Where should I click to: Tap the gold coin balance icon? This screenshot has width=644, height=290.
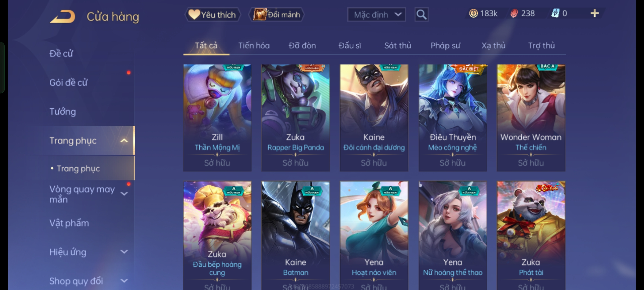tap(473, 13)
